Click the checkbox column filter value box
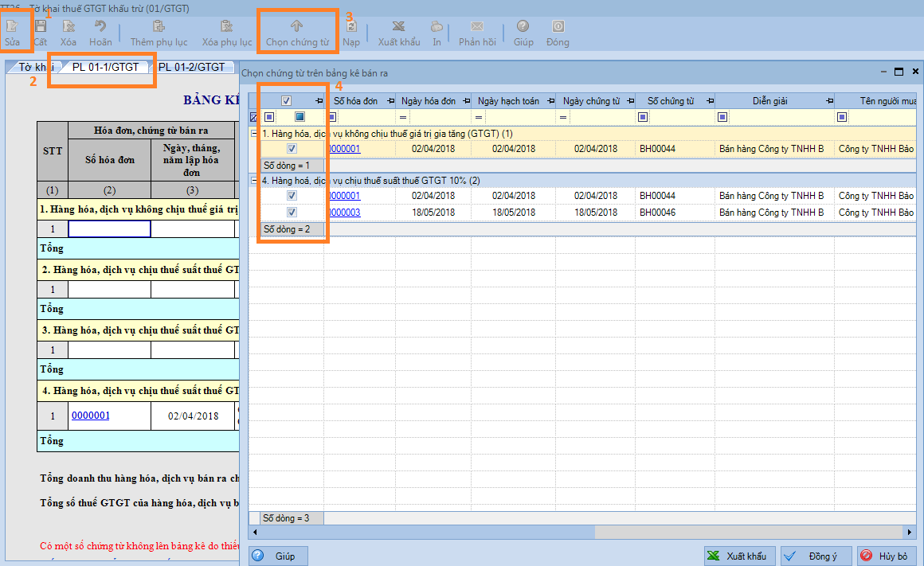This screenshot has height=566, width=924. click(x=300, y=117)
